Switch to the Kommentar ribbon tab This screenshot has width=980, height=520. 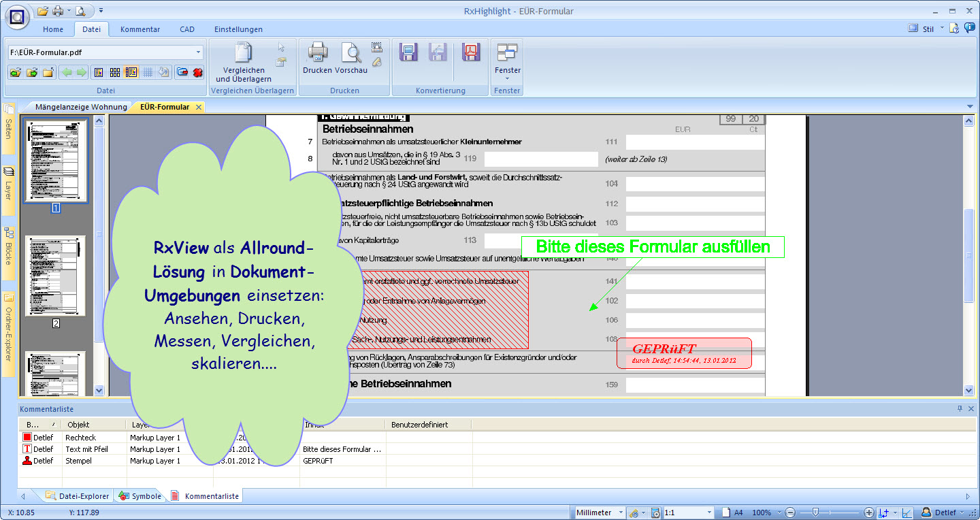(140, 29)
